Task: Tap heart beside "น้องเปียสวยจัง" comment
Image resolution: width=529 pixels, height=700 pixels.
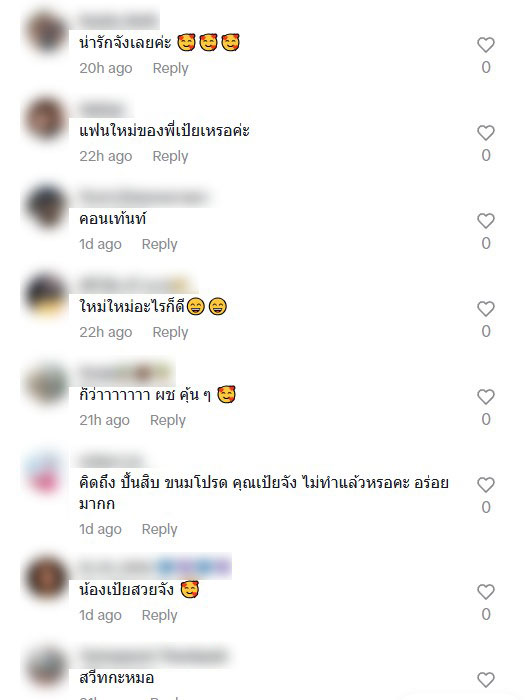Action: (x=486, y=592)
